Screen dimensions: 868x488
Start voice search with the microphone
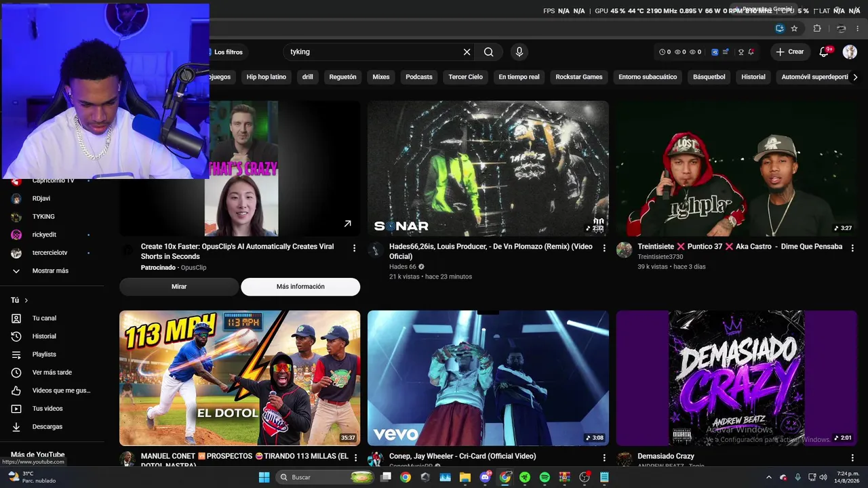coord(519,52)
